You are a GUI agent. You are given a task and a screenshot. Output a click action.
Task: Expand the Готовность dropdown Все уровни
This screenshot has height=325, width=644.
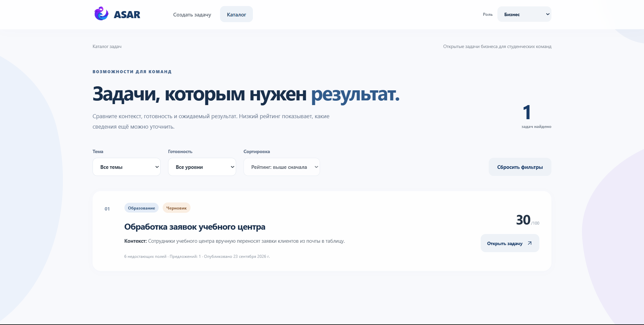tap(202, 167)
